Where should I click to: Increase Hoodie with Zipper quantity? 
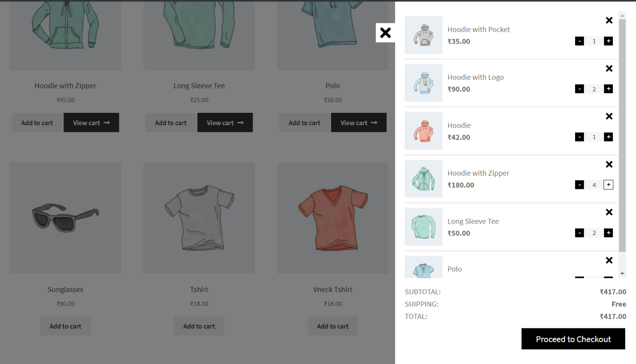click(x=608, y=185)
